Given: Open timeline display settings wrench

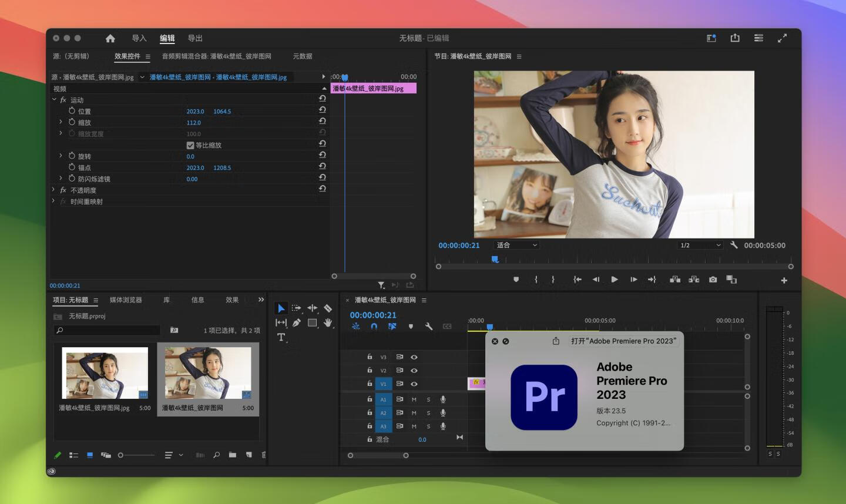Looking at the screenshot, I should click(x=429, y=326).
